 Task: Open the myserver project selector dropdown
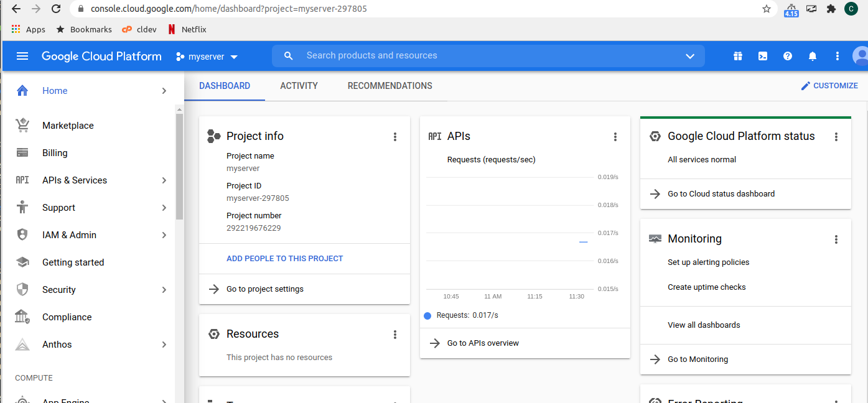(x=207, y=57)
